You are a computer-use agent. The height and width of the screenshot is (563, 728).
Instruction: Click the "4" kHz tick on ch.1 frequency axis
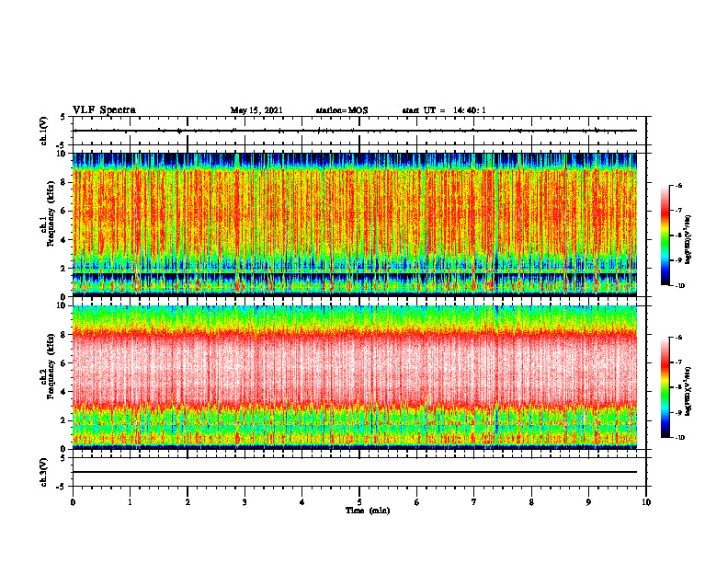(64, 240)
